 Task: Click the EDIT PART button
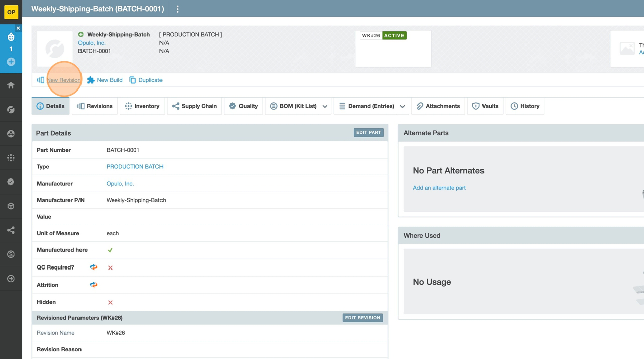pos(368,133)
